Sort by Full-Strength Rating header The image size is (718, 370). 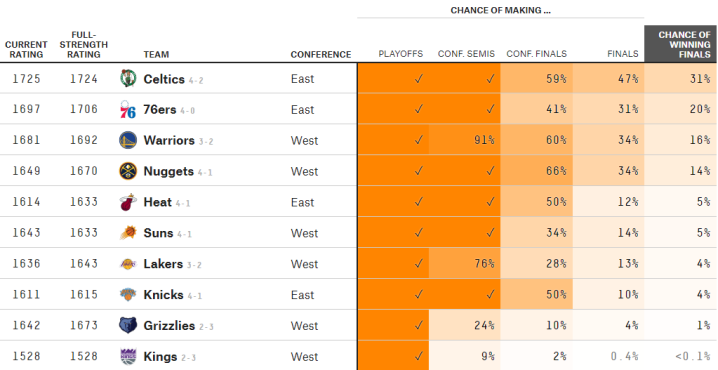83,45
